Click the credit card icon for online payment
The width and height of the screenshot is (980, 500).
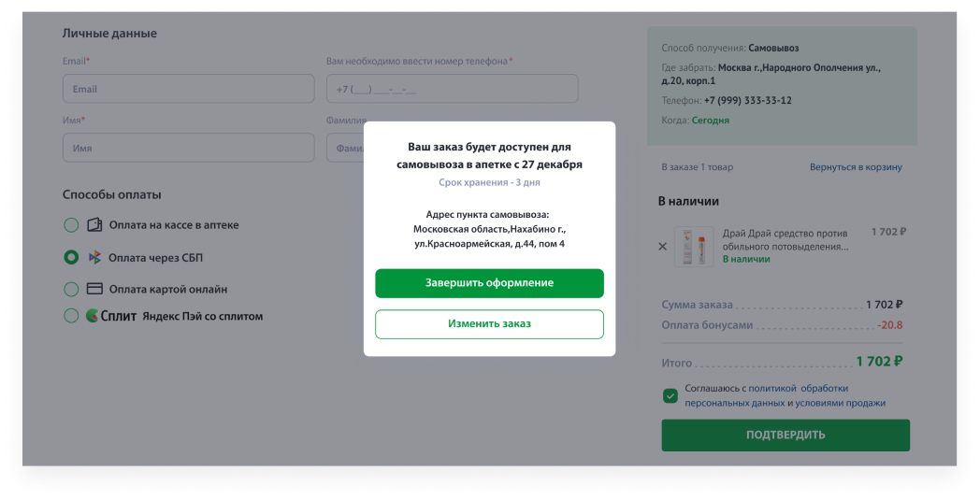click(94, 289)
